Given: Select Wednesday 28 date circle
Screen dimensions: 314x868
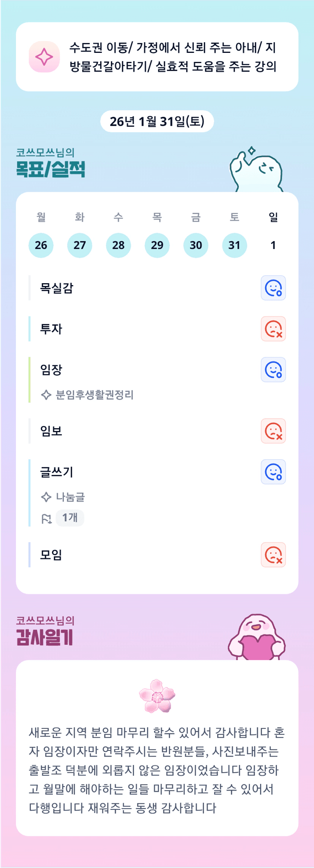Looking at the screenshot, I should click(118, 245).
